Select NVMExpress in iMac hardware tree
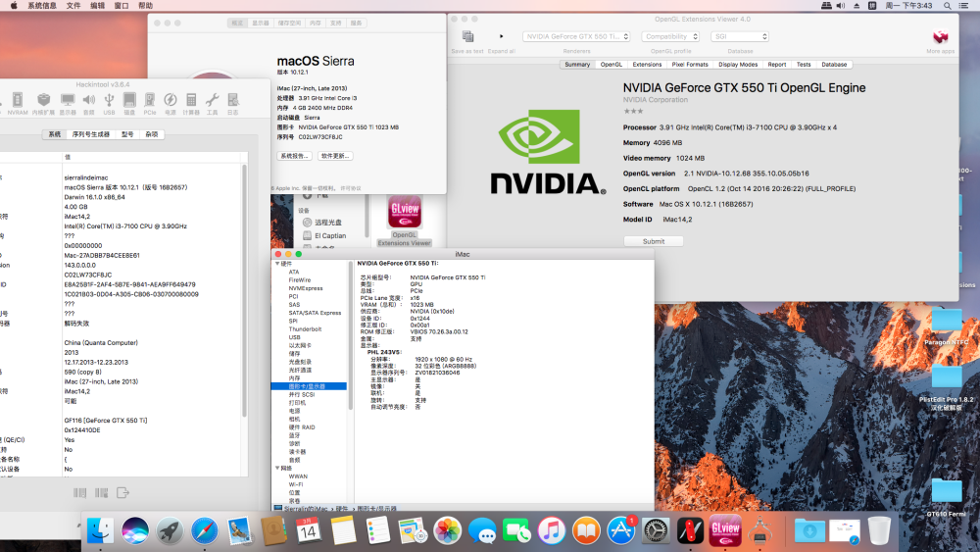Viewport: 980px width, 552px height. tap(306, 288)
